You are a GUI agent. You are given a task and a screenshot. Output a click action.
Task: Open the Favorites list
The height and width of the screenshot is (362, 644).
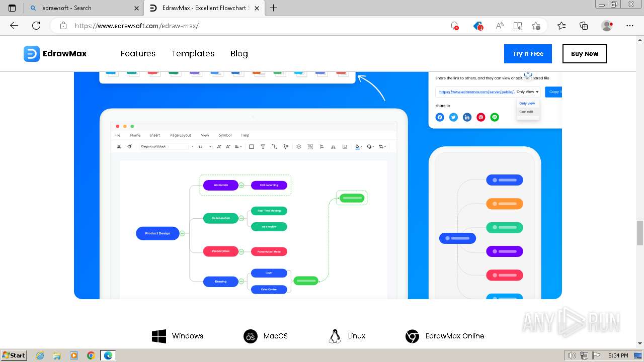pos(561,26)
